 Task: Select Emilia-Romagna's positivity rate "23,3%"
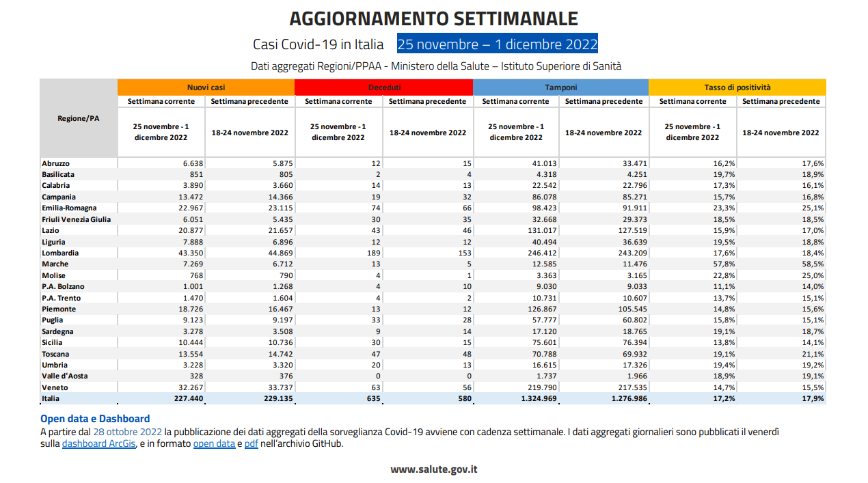725,208
